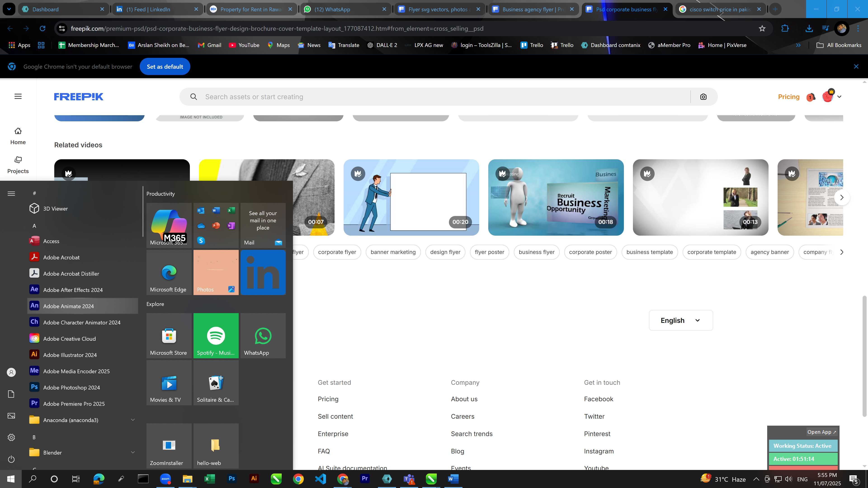This screenshot has height=488, width=868.
Task: Switch to Business agency flyer tab
Action: pos(533,9)
